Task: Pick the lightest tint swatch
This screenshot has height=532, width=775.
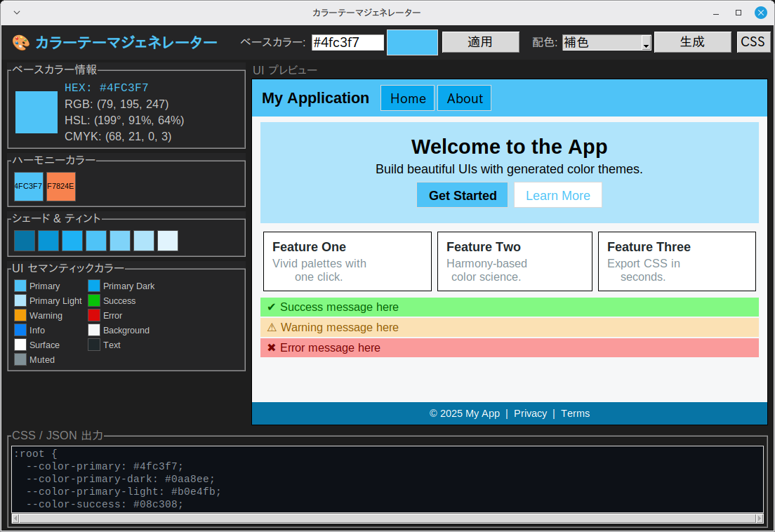Action: (168, 241)
